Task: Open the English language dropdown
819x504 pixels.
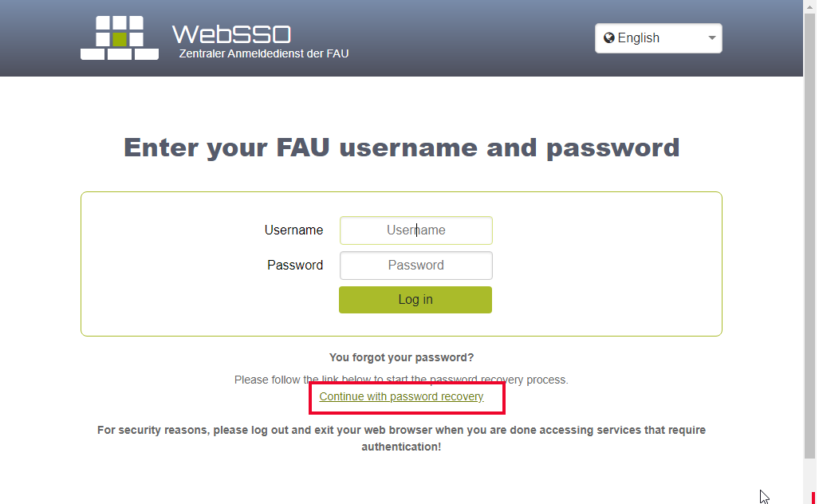Action: tap(658, 38)
